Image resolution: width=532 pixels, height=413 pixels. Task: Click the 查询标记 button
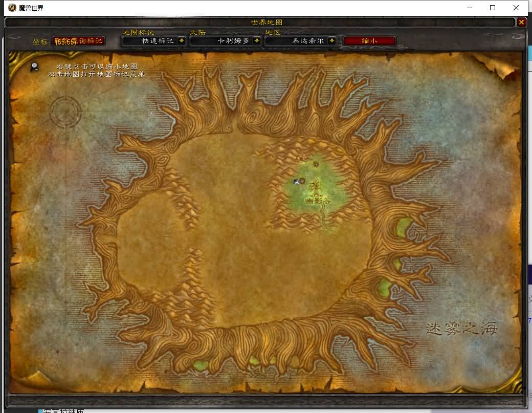[x=79, y=41]
